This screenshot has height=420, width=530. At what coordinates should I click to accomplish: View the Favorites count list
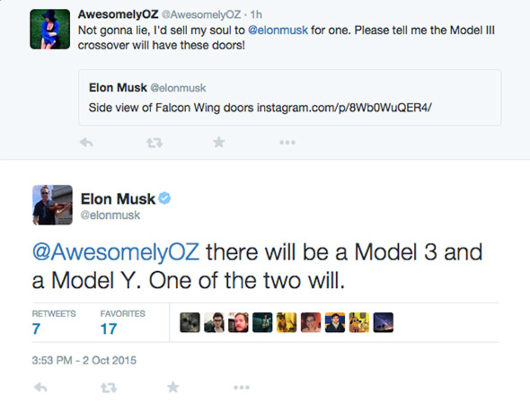[122, 322]
